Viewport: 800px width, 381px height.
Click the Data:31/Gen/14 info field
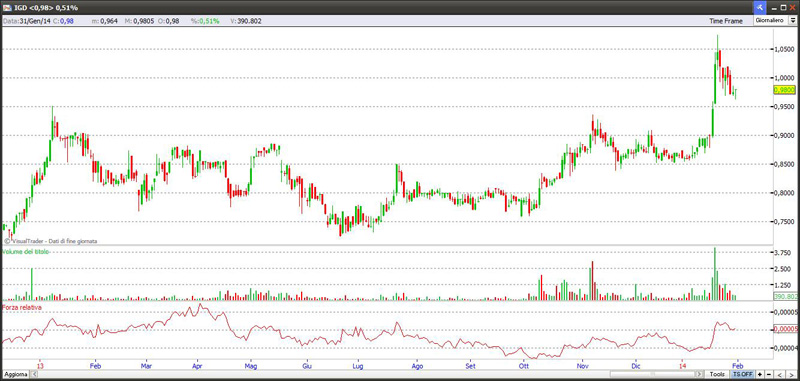[x=27, y=21]
